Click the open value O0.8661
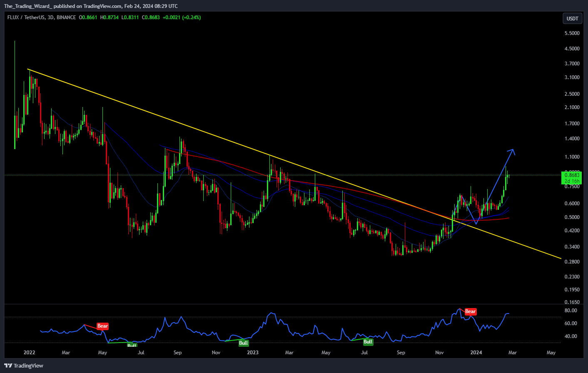This screenshot has width=588, height=373. pos(88,17)
